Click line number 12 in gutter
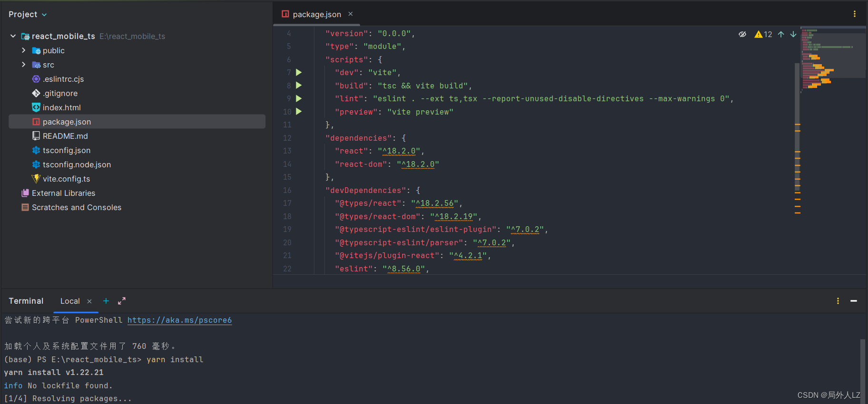Screen dimensions: 868x404 click(x=287, y=138)
